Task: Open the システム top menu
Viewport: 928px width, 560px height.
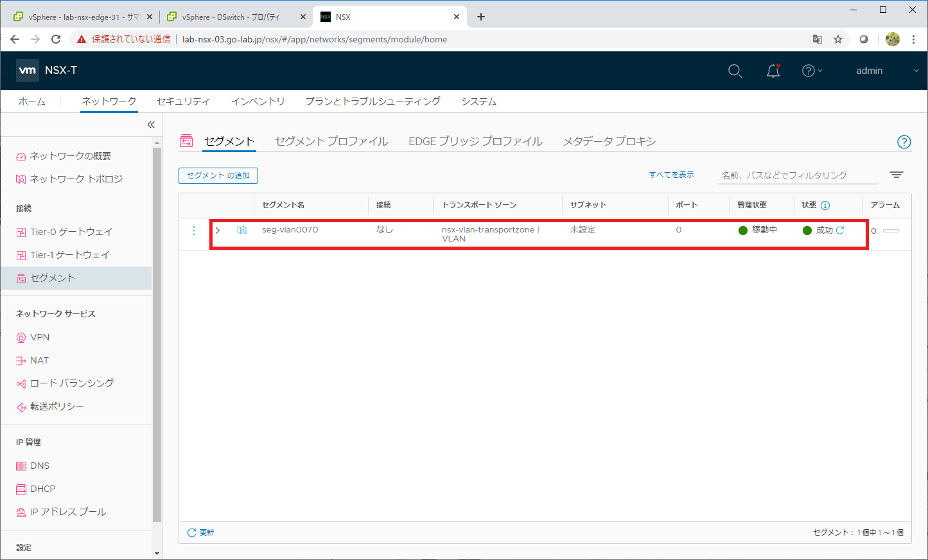Action: coord(478,101)
